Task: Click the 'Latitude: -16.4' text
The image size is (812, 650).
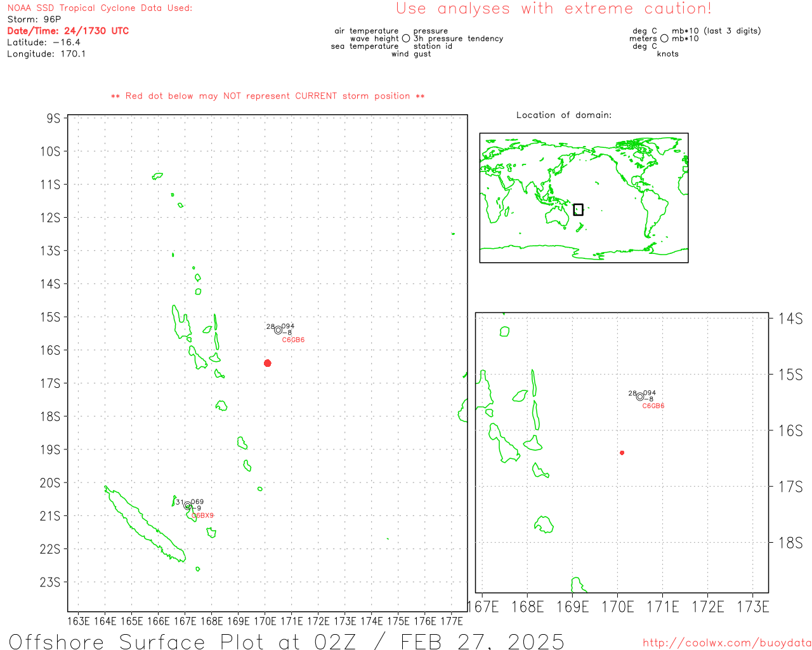Action: 44,43
